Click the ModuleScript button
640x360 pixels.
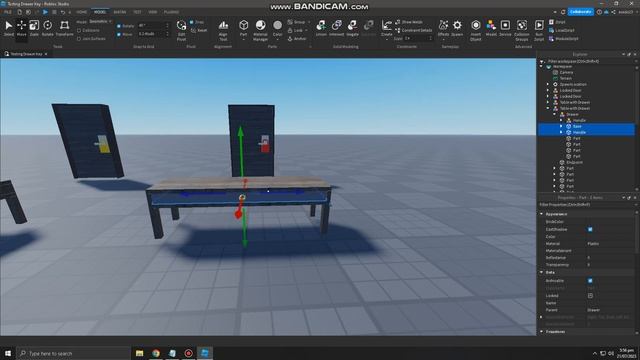coord(564,39)
